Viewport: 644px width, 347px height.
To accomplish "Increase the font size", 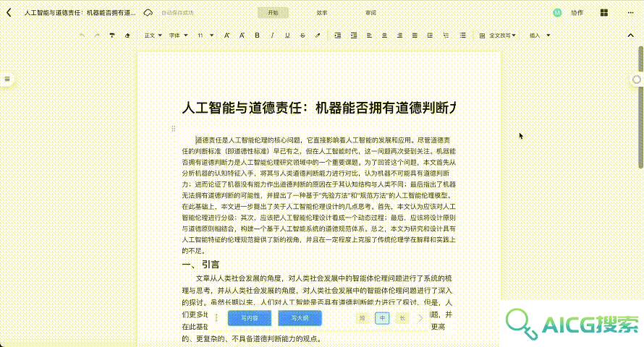I will (226, 35).
